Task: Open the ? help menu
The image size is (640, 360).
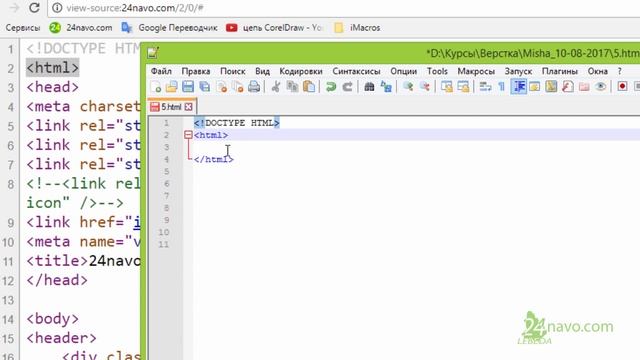Action: [x=620, y=71]
